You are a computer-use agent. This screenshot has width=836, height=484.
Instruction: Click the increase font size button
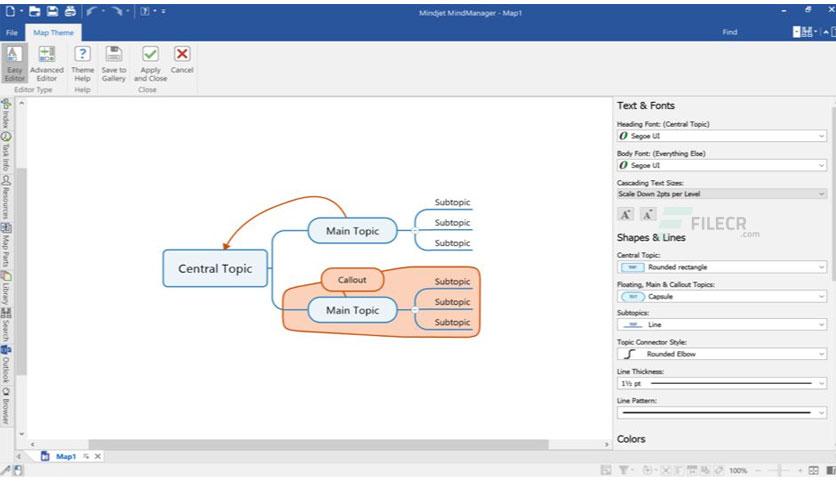(625, 214)
